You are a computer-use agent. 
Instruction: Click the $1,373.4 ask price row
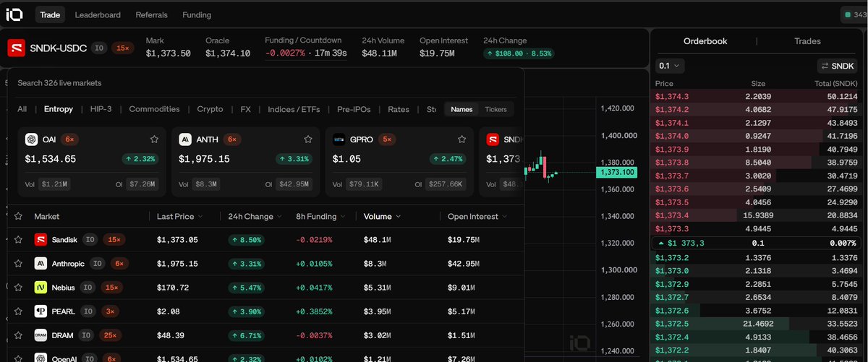tap(757, 215)
